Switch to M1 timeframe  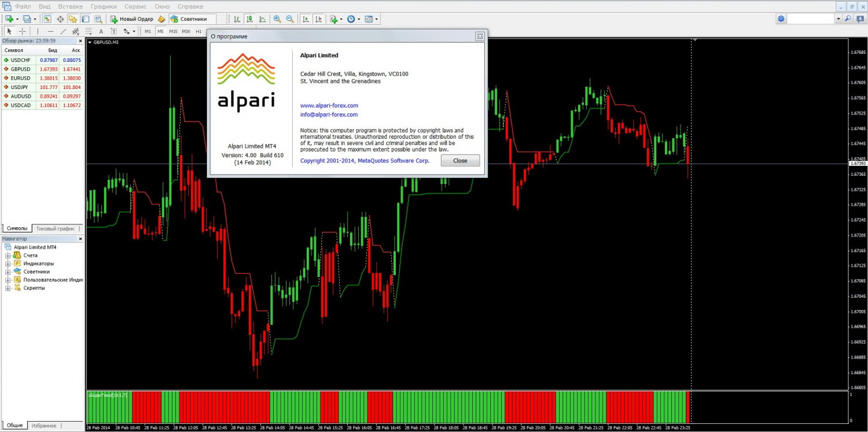point(148,31)
